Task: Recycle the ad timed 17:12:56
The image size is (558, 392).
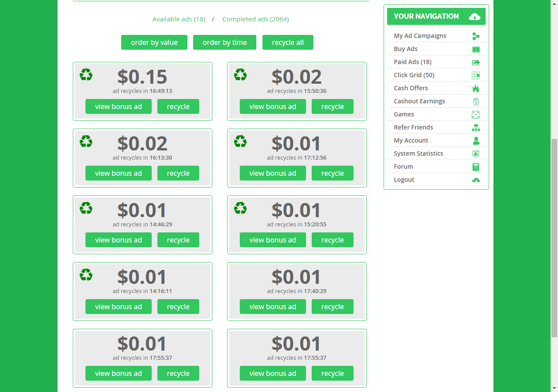Action: (x=333, y=173)
